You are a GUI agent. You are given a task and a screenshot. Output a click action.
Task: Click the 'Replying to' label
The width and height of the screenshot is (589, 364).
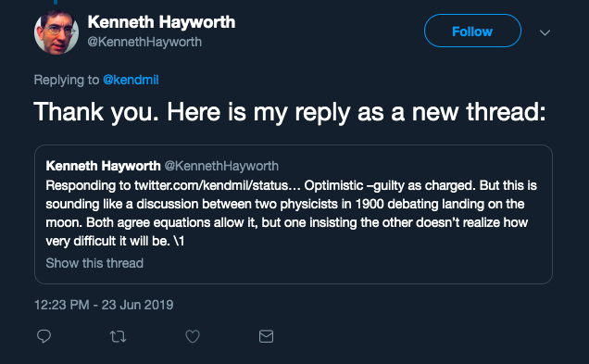67,80
